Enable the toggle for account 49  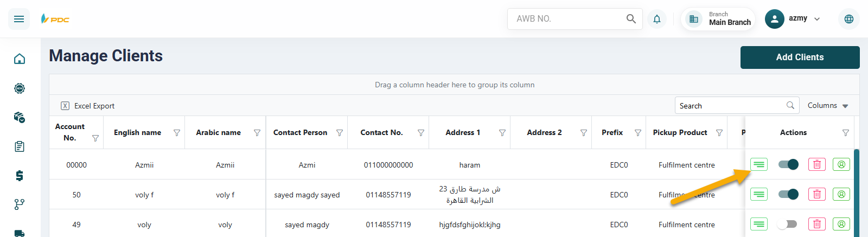[787, 224]
